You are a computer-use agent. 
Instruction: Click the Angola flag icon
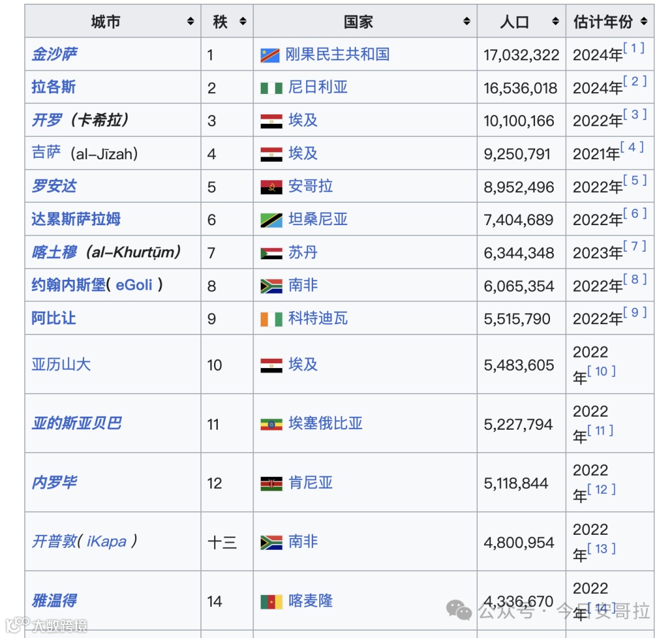[271, 187]
